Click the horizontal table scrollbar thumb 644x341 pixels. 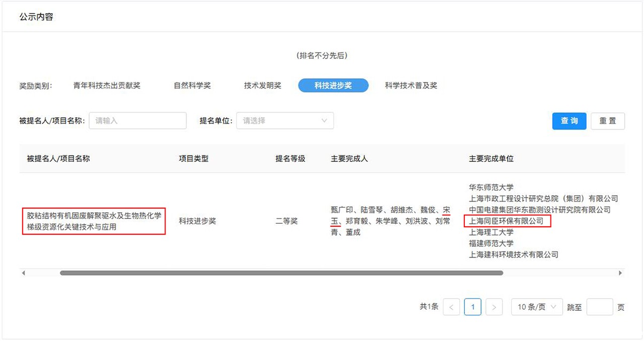pos(281,273)
